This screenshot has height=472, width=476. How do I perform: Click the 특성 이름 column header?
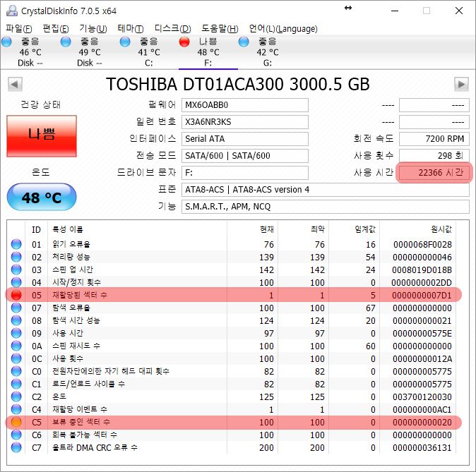click(137, 229)
